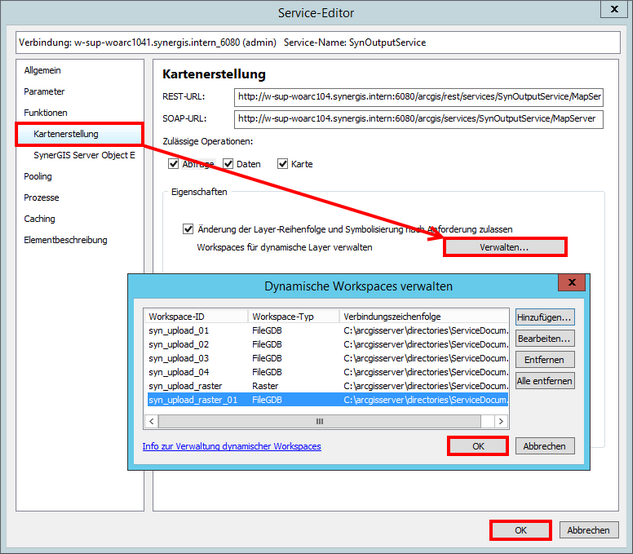The width and height of the screenshot is (633, 554).
Task: Click the Verwalten... button
Action: point(504,247)
